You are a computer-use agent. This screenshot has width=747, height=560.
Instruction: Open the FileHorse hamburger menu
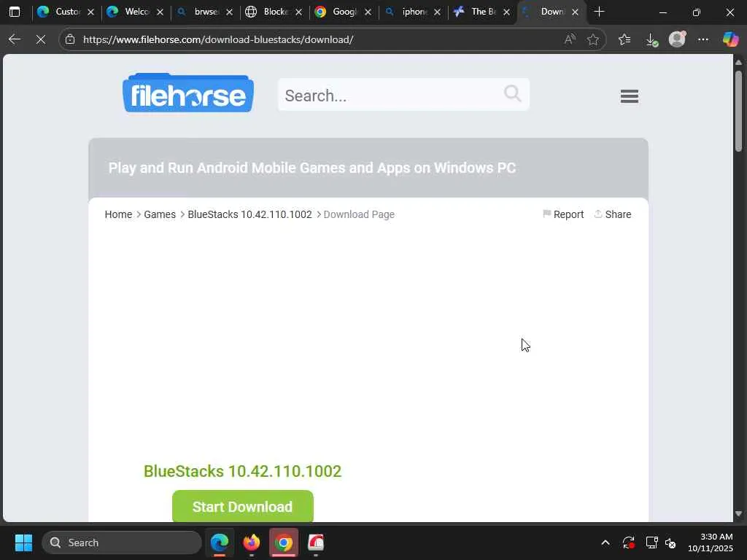pos(630,96)
